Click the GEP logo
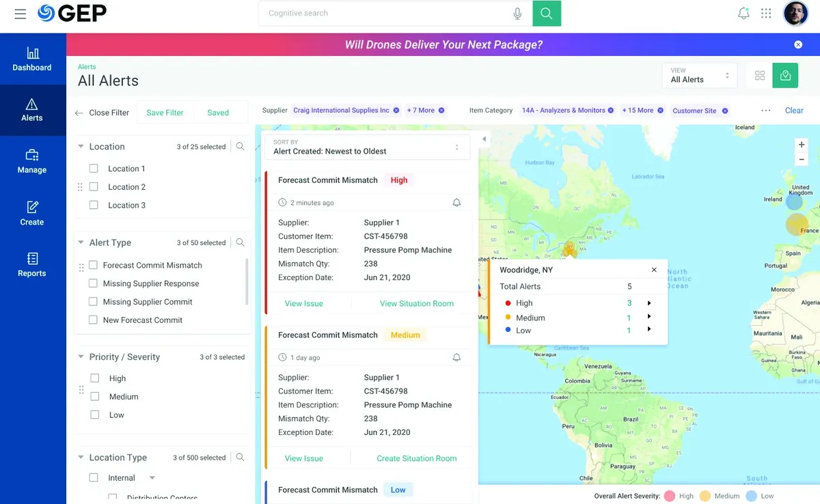The image size is (820, 504). pyautogui.click(x=72, y=13)
